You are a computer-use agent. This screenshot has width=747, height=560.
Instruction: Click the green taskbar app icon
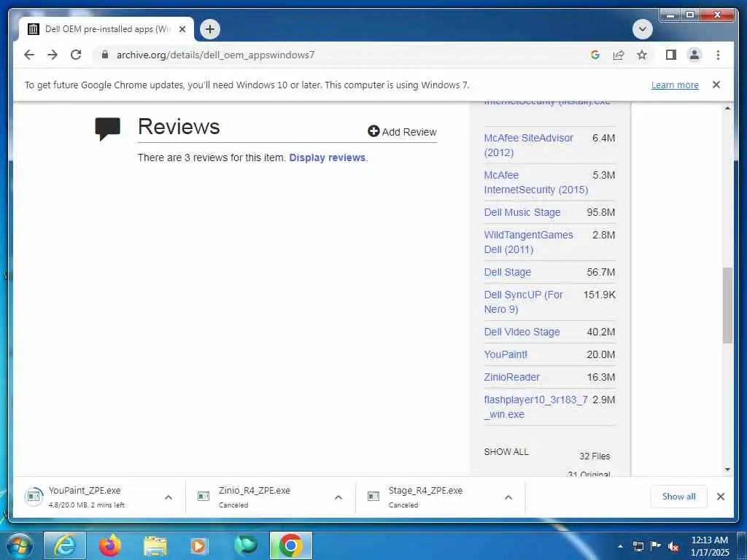pyautogui.click(x=245, y=545)
